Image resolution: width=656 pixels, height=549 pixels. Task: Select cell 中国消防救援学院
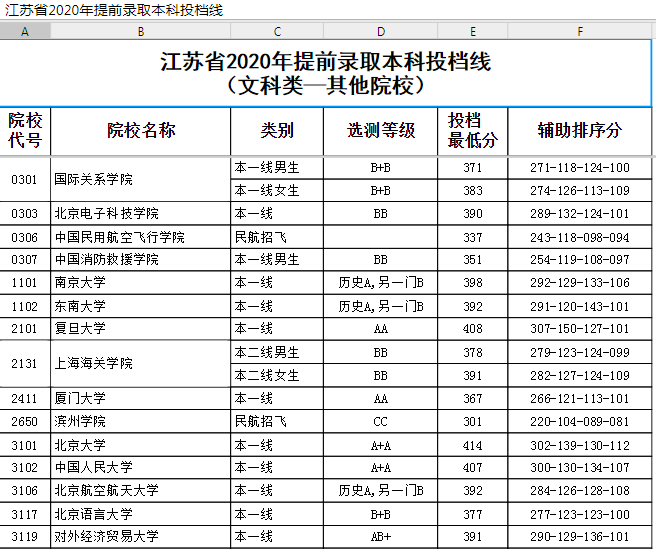(141, 260)
